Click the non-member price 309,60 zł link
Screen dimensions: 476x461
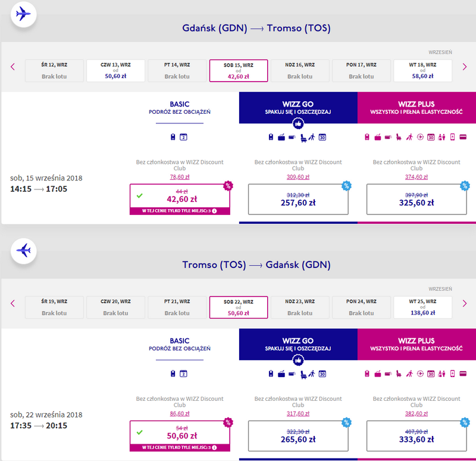(x=298, y=177)
